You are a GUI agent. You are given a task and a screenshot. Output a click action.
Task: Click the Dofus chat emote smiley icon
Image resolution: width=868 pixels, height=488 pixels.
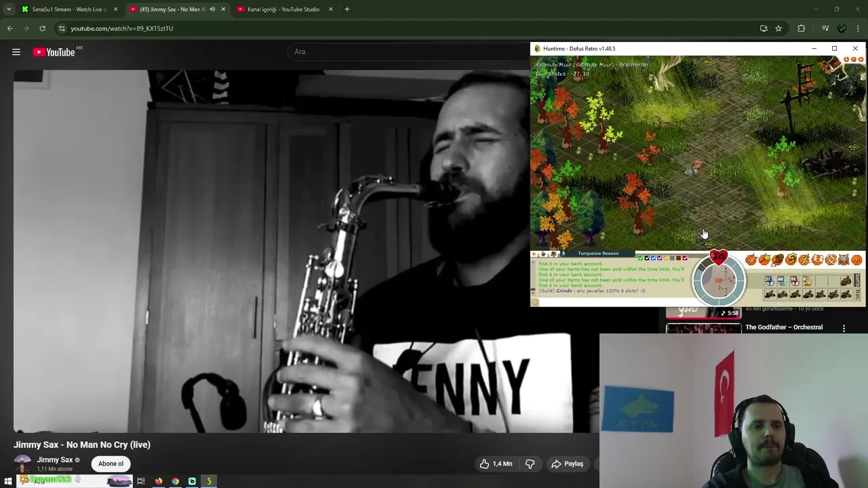pos(542,253)
